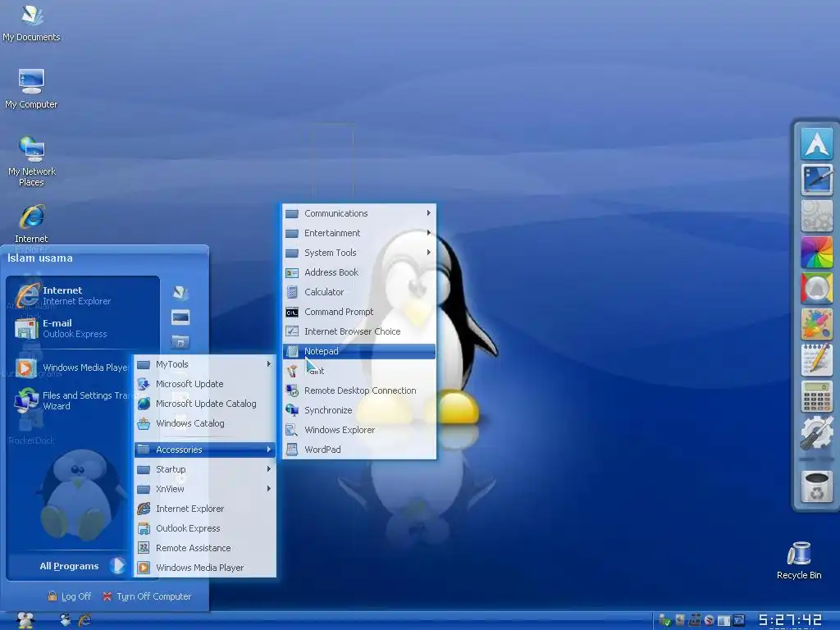
Task: Open the calculator dock icon
Action: 816,396
